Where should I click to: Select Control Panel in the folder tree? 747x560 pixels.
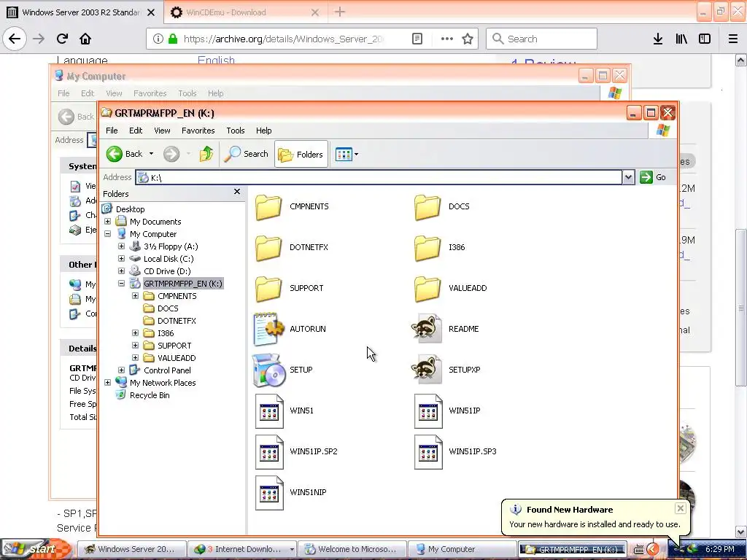coord(167,370)
